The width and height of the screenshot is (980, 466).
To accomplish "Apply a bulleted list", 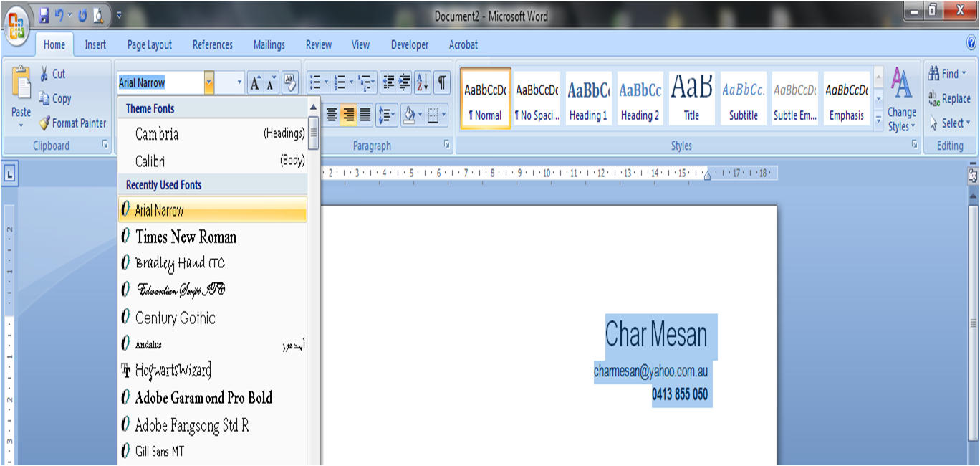I will pos(315,83).
